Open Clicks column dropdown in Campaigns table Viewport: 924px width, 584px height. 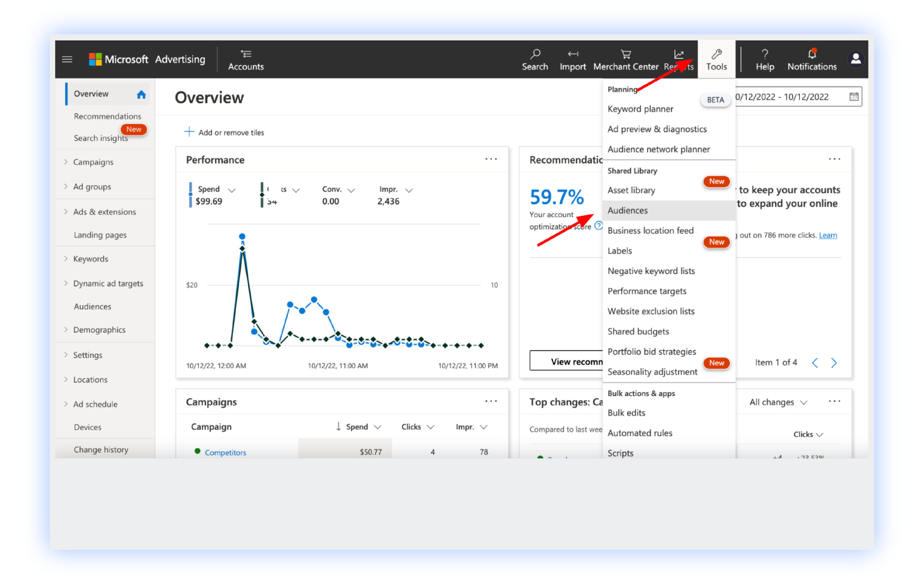tap(431, 427)
